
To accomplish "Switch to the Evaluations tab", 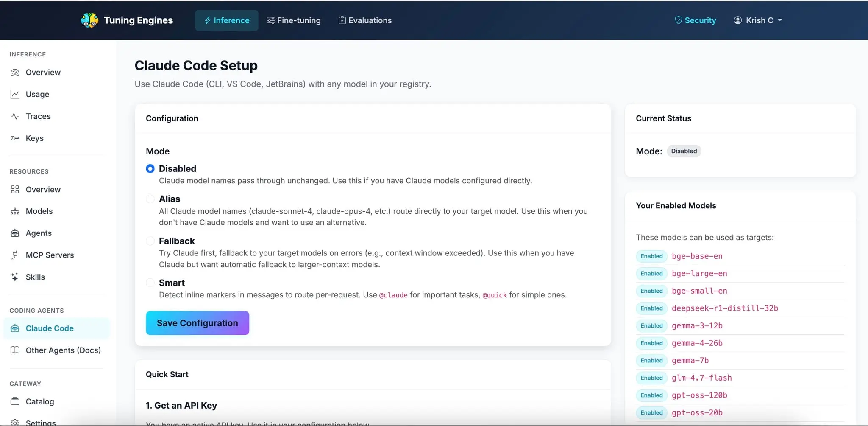I will tap(365, 20).
